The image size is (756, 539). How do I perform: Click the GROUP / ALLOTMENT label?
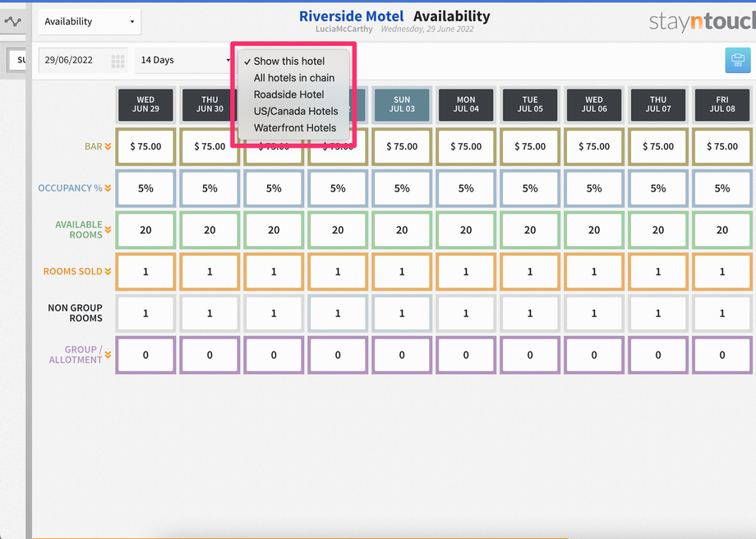(x=76, y=354)
